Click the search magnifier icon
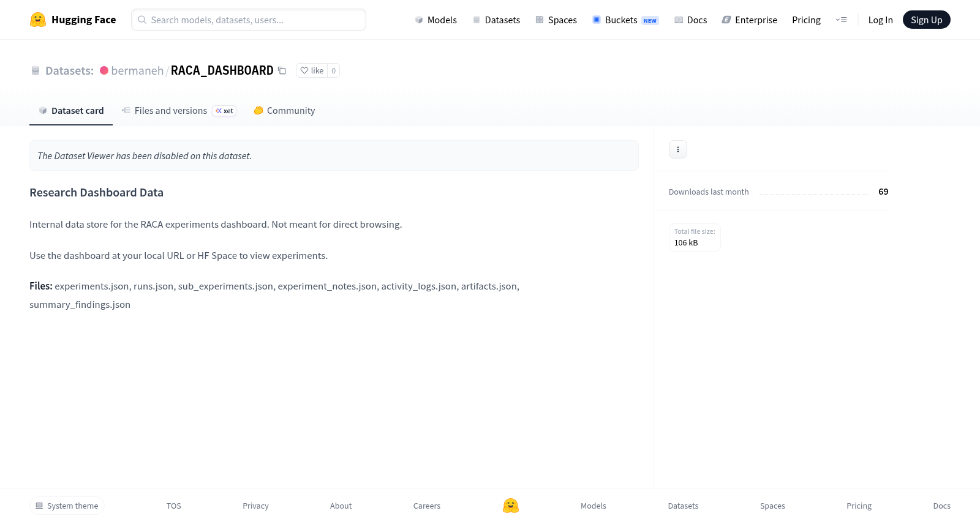 tap(142, 20)
